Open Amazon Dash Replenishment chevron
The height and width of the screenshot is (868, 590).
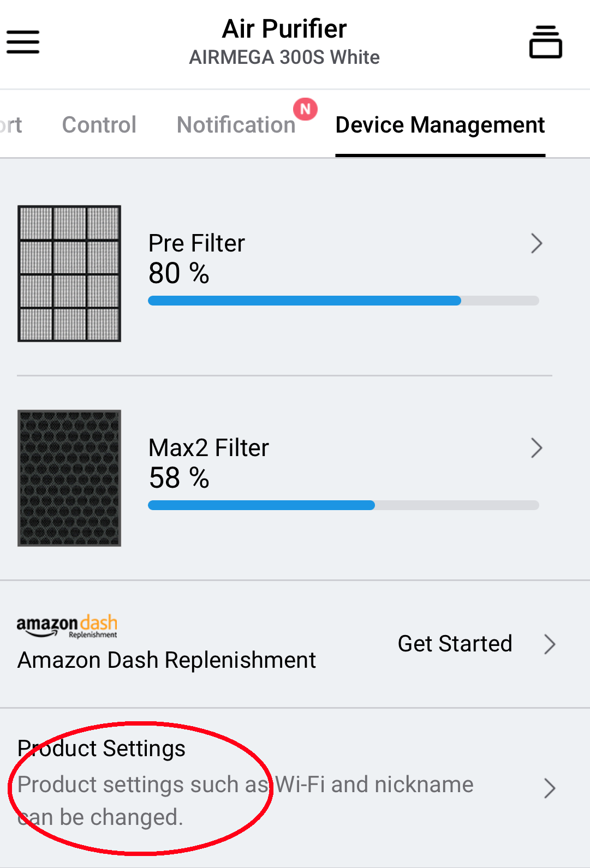(x=550, y=644)
